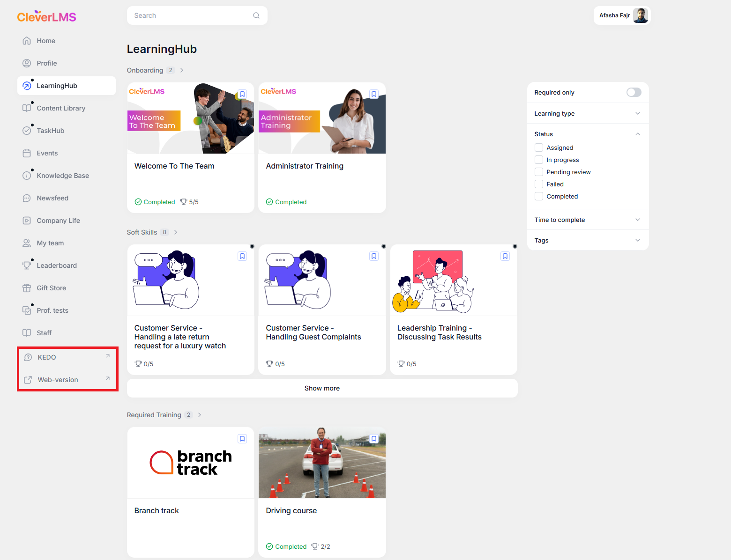The height and width of the screenshot is (560, 731).
Task: Open the Required Training category link
Action: click(154, 415)
